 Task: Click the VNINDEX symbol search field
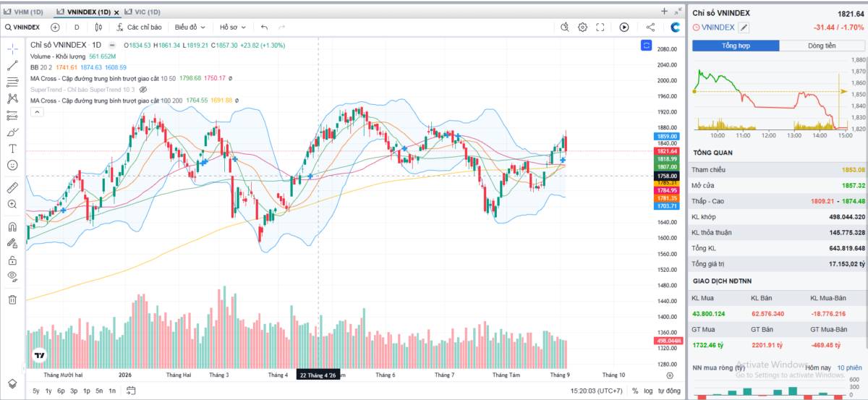click(x=22, y=27)
